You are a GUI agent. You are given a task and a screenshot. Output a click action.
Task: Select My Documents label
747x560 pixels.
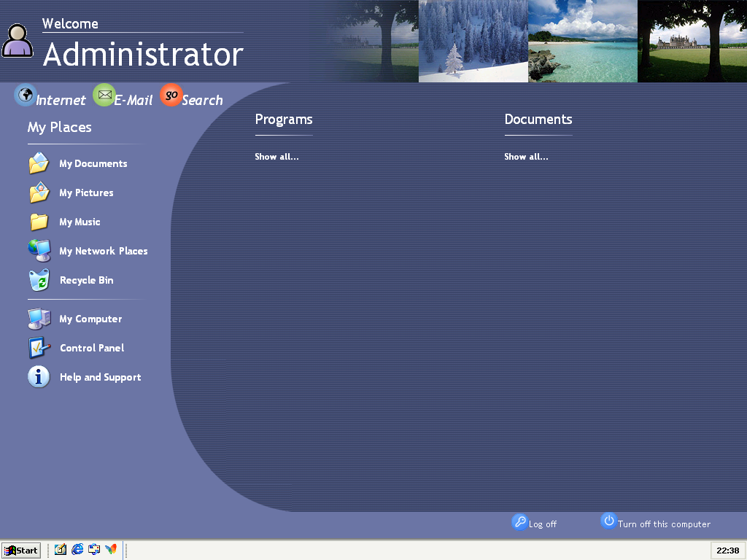coord(93,164)
